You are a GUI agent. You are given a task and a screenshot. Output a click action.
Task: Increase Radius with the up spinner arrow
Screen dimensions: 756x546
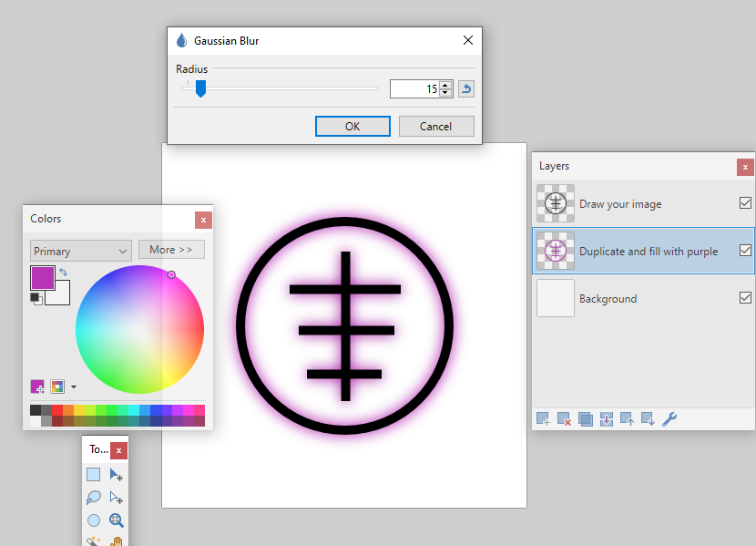[445, 85]
